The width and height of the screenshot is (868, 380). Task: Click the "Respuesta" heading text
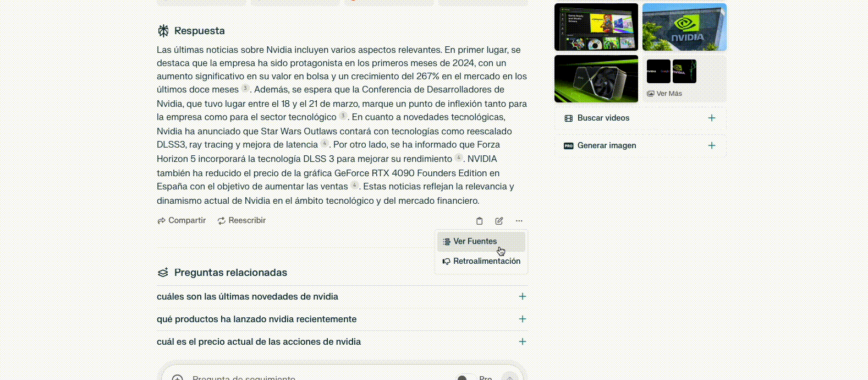pyautogui.click(x=199, y=31)
